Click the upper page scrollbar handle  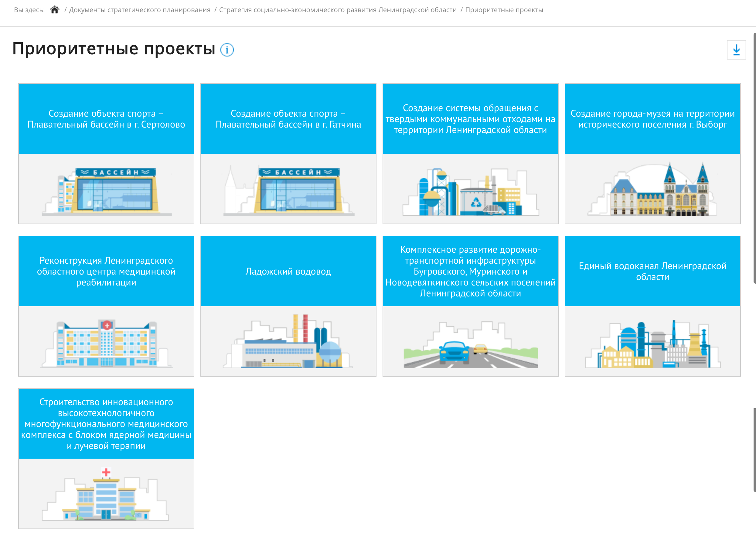click(754, 158)
